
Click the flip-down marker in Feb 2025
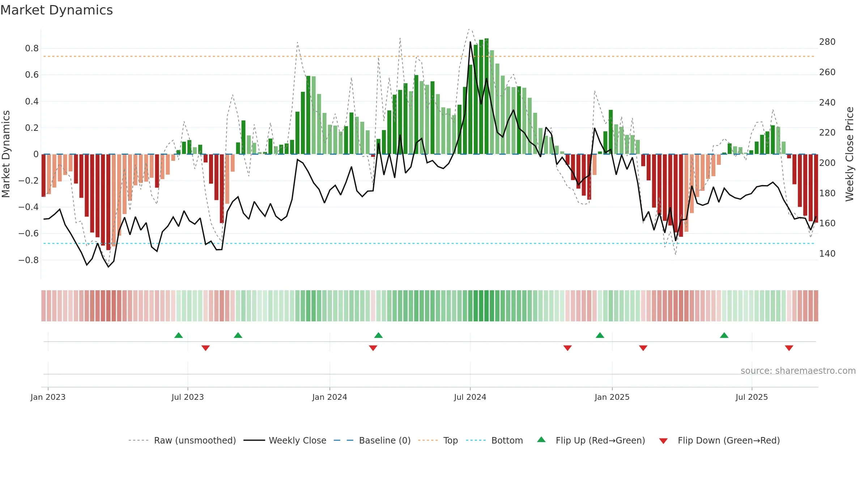coord(643,348)
